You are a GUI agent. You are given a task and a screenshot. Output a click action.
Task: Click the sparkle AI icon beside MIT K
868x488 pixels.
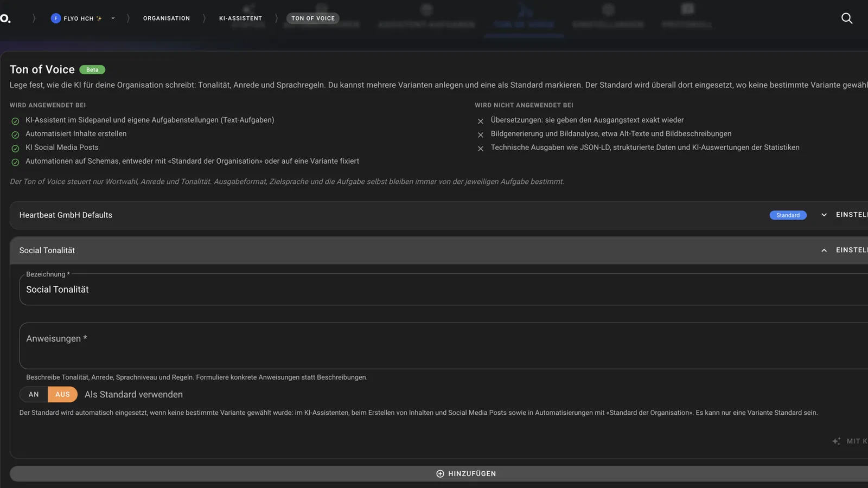click(x=836, y=441)
